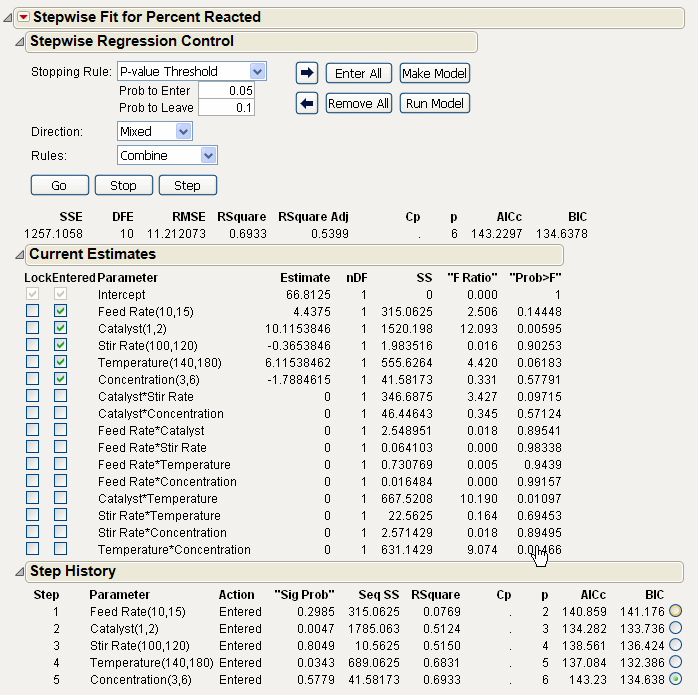Collapse the Step History section

click(19, 572)
